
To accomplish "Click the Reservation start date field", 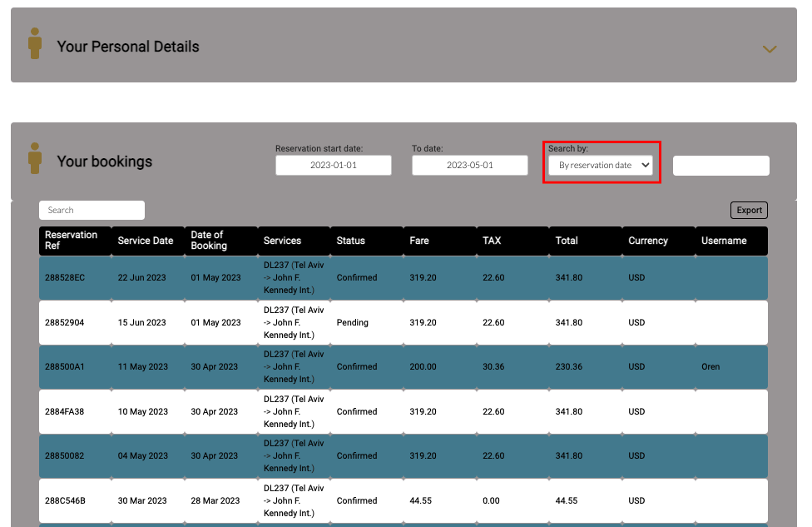I will coord(334,166).
